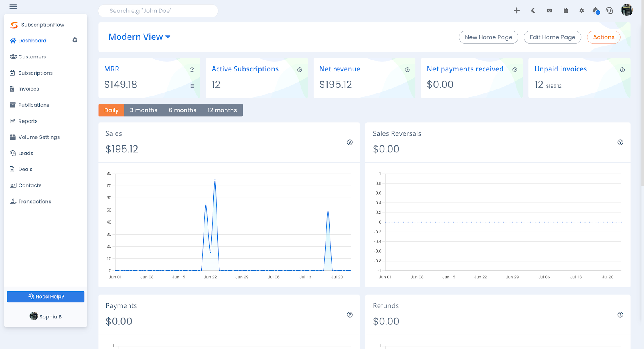Viewport: 644px width, 349px height.
Task: Show Net revenue help icon
Action: click(x=407, y=70)
